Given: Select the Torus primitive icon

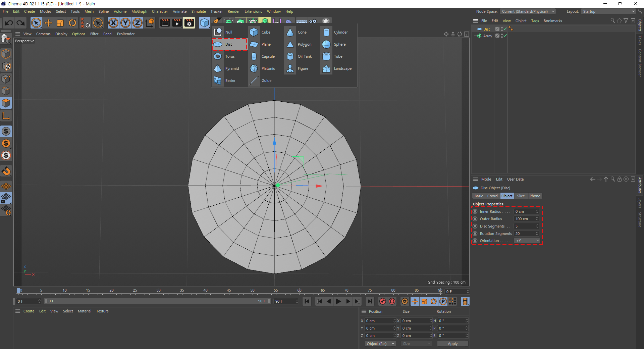Looking at the screenshot, I should coord(218,56).
